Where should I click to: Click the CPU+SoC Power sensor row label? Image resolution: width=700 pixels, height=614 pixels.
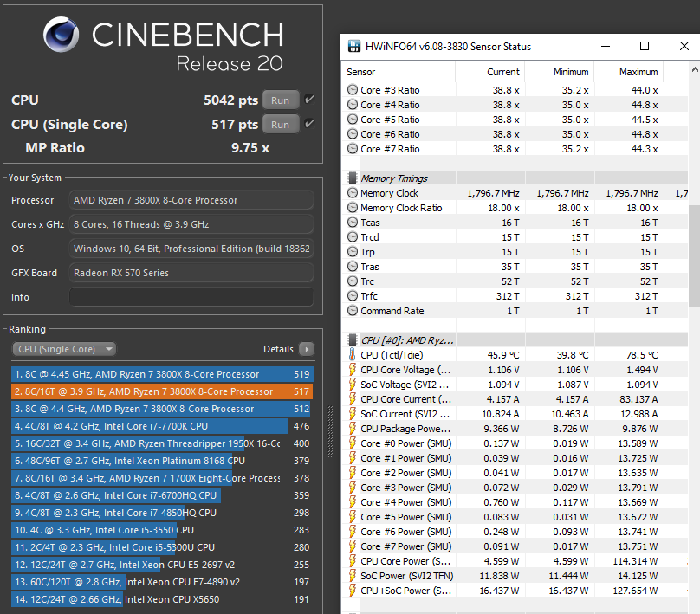405,591
